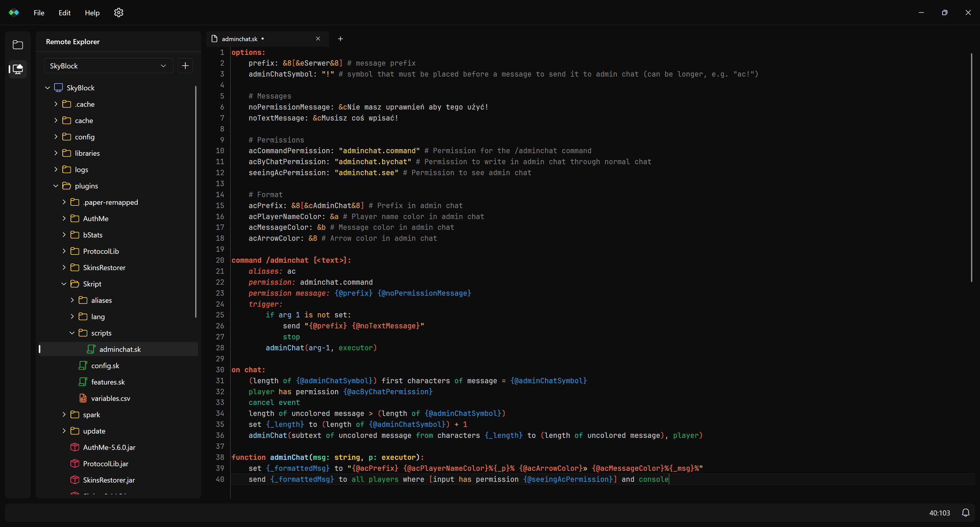Click the editor vertical scrollbar
The image size is (980, 527).
(x=971, y=167)
